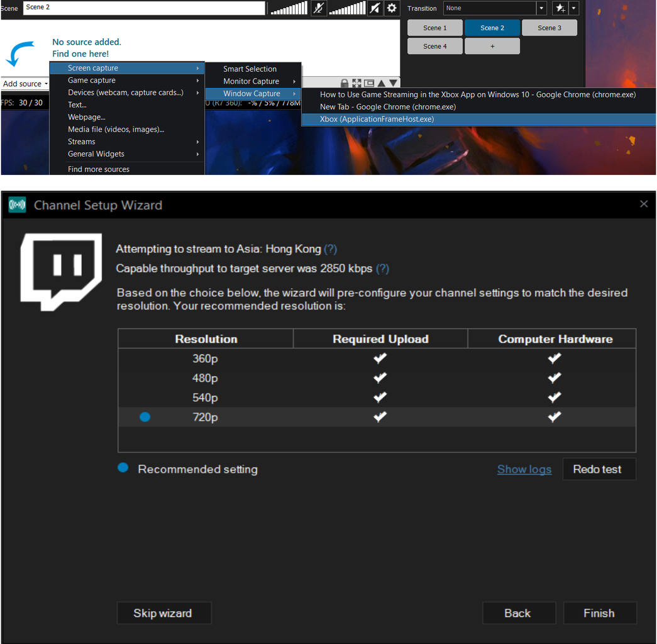The height and width of the screenshot is (644, 657).
Task: Click the picture-in-picture source icon
Action: [369, 82]
